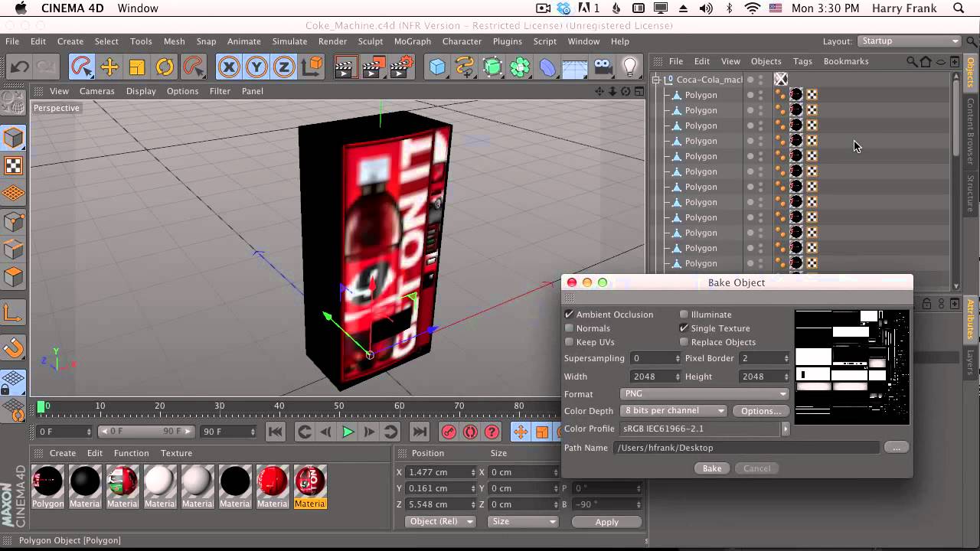Click the Undo arrow icon
The image size is (980, 551).
tap(18, 67)
